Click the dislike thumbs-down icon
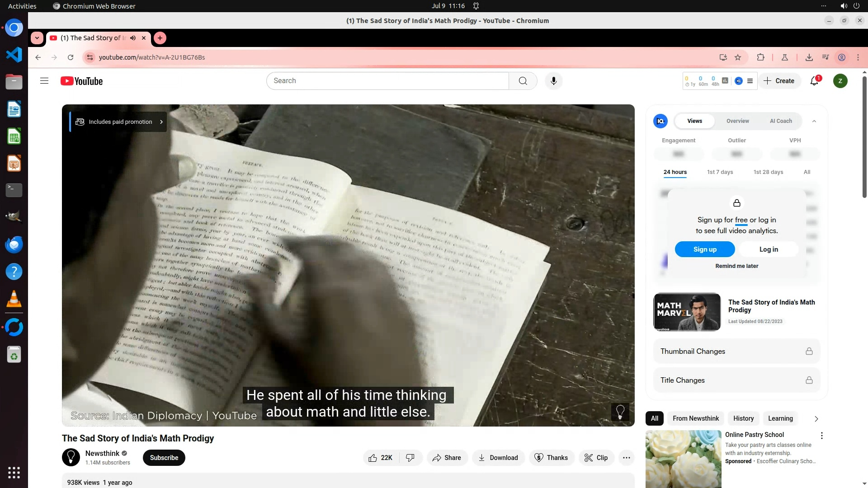The image size is (868, 488). pyautogui.click(x=410, y=458)
